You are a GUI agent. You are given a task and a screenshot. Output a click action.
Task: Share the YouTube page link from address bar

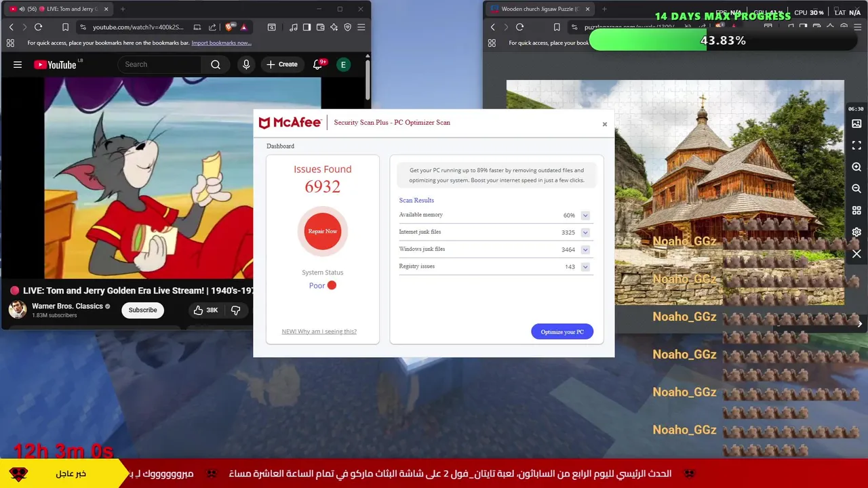[212, 27]
